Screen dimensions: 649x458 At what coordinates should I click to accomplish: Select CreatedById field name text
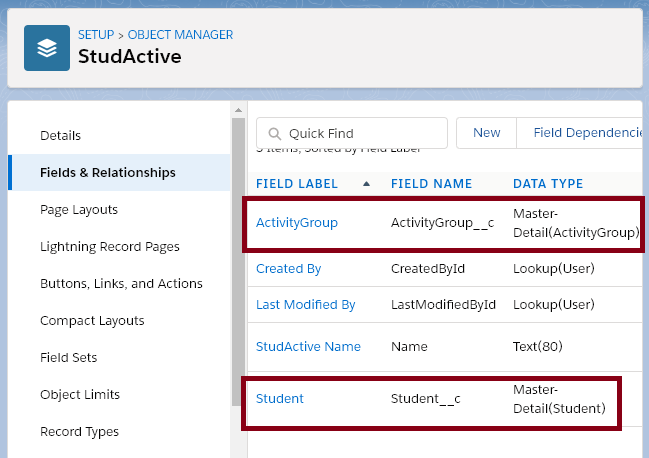click(x=428, y=269)
